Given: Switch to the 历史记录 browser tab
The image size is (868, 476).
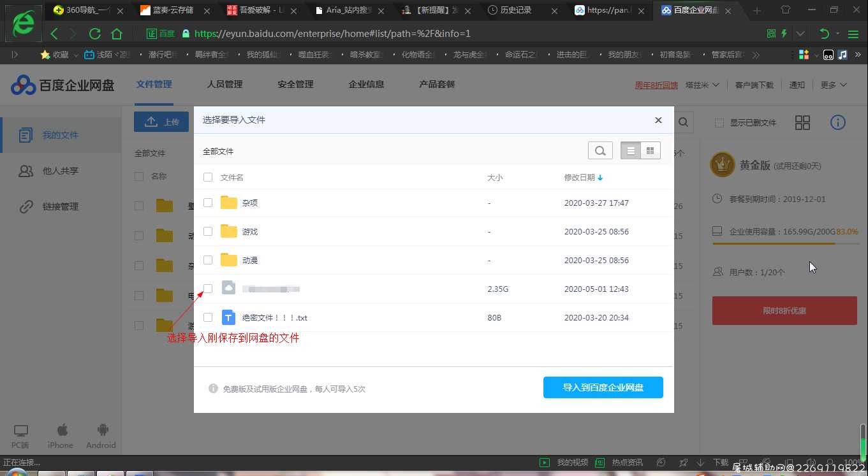Looking at the screenshot, I should point(522,10).
